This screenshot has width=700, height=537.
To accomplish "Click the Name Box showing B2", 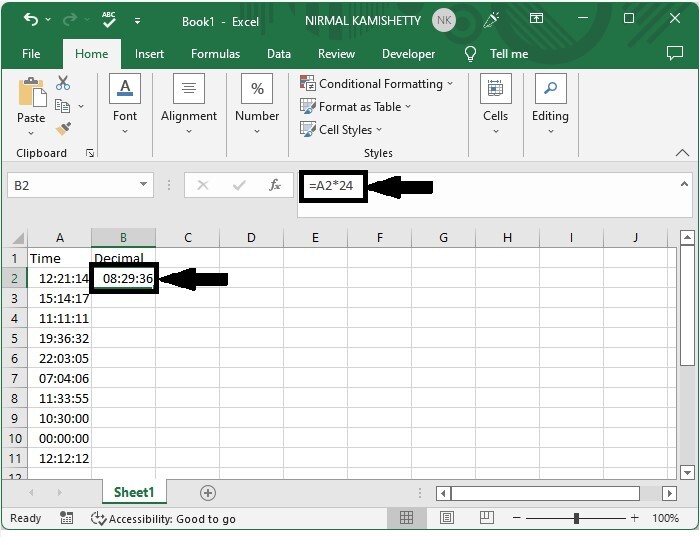I will pyautogui.click(x=80, y=185).
